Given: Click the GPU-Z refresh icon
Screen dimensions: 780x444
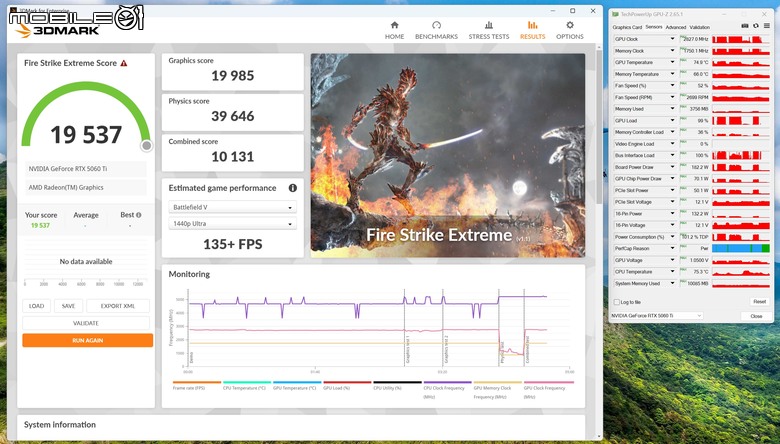Looking at the screenshot, I should [756, 26].
